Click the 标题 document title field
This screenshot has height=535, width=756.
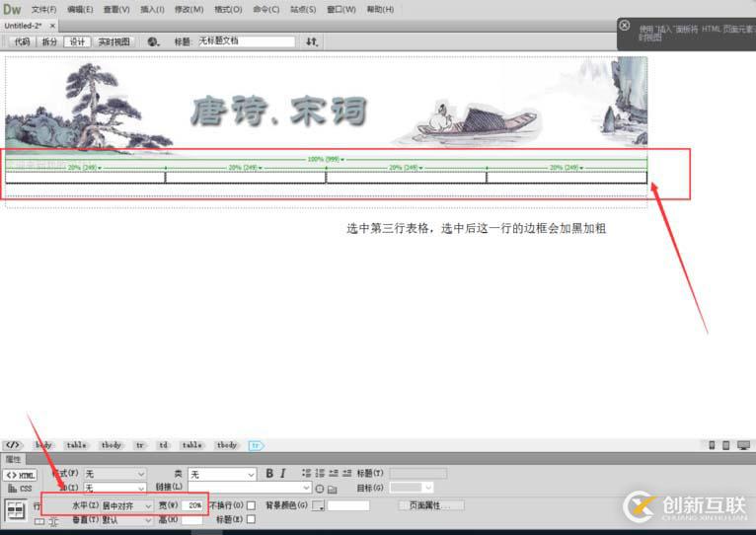pos(247,41)
